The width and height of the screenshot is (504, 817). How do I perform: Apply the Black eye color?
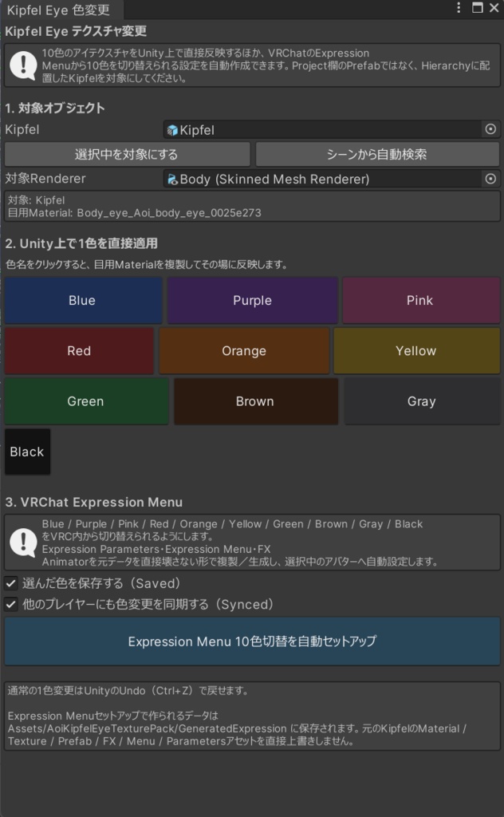click(x=27, y=452)
